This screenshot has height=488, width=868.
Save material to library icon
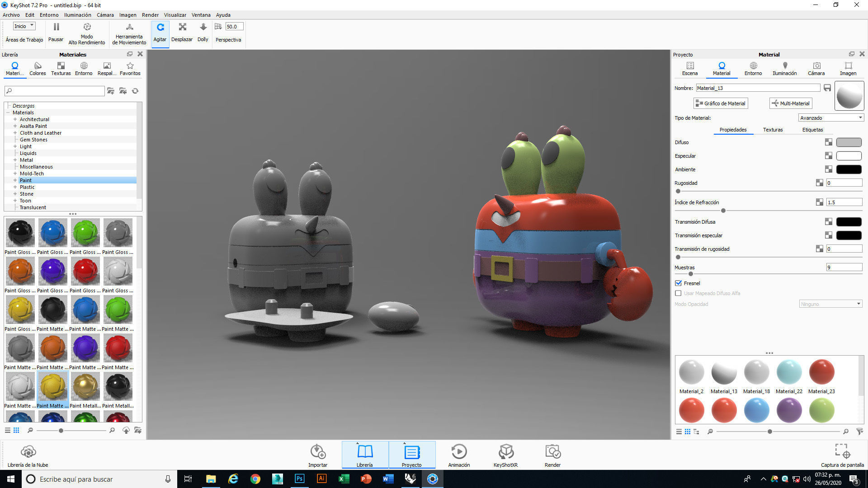click(x=827, y=88)
